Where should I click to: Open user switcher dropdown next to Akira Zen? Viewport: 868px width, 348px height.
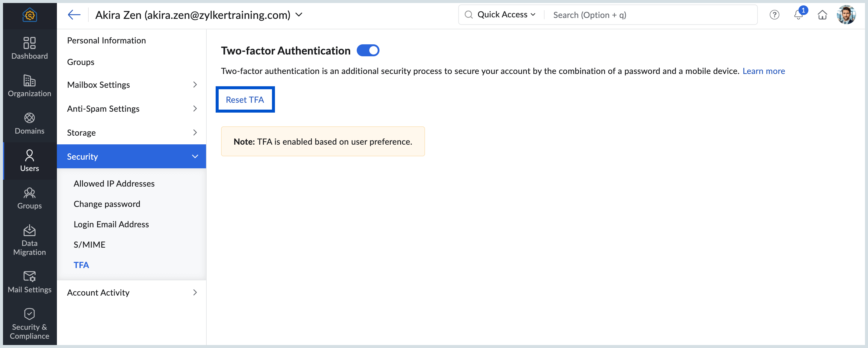coord(299,15)
